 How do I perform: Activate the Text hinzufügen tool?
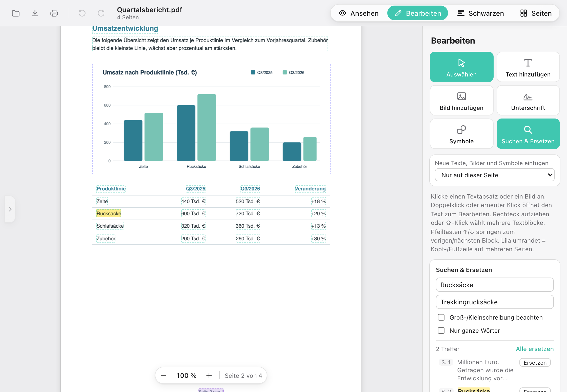click(528, 67)
